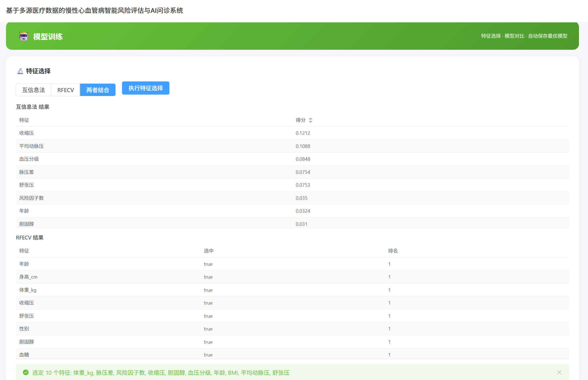Click the RFECV 结果 section heading

[x=30, y=238]
